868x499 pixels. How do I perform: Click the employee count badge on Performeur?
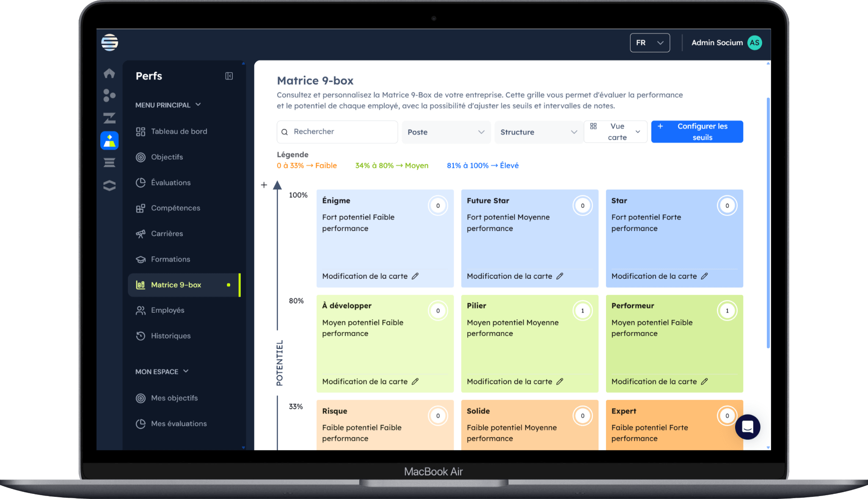tap(727, 311)
